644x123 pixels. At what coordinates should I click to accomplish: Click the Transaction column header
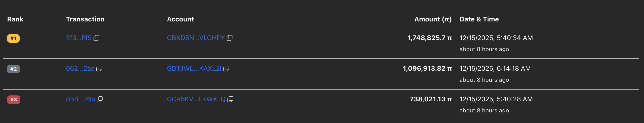[x=85, y=19]
